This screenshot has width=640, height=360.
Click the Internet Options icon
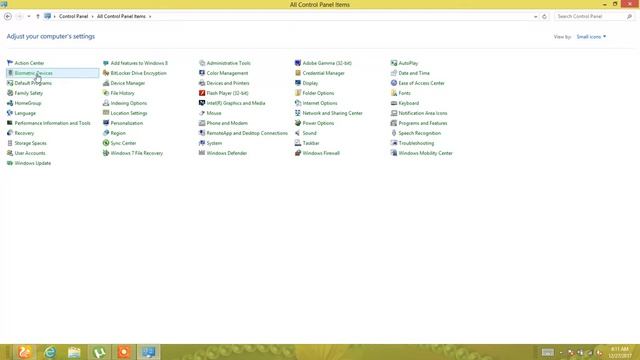[298, 103]
